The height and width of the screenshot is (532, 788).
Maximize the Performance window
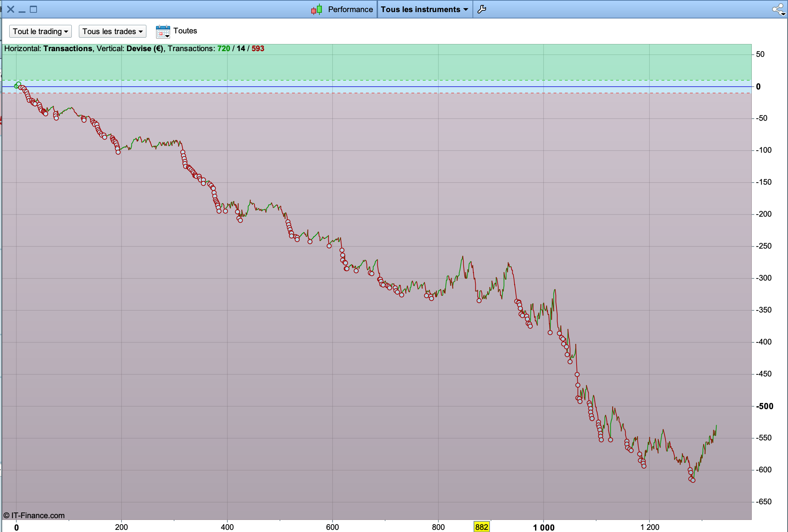[x=33, y=9]
